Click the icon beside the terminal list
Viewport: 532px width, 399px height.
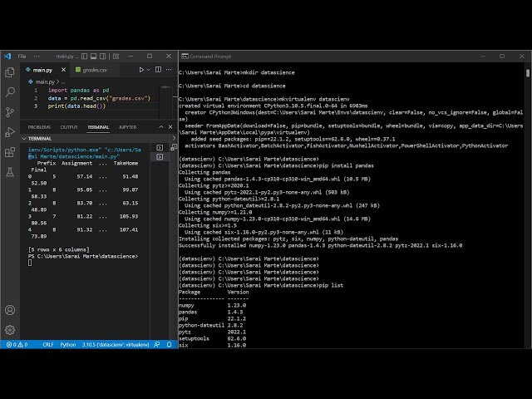(174, 147)
